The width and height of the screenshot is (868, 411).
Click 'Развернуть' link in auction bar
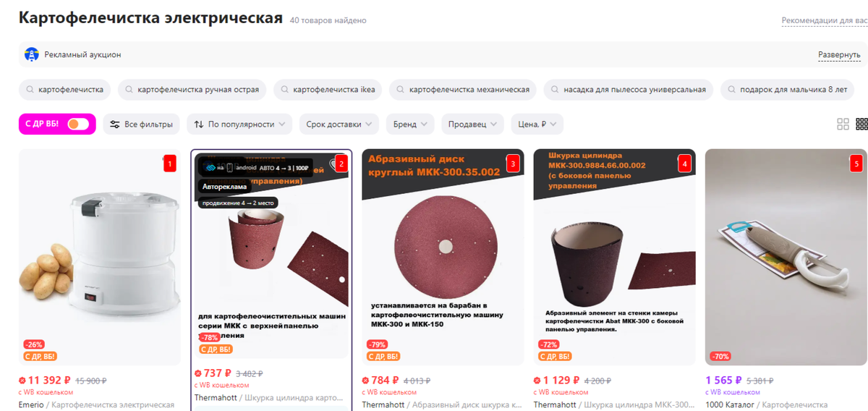coord(839,55)
